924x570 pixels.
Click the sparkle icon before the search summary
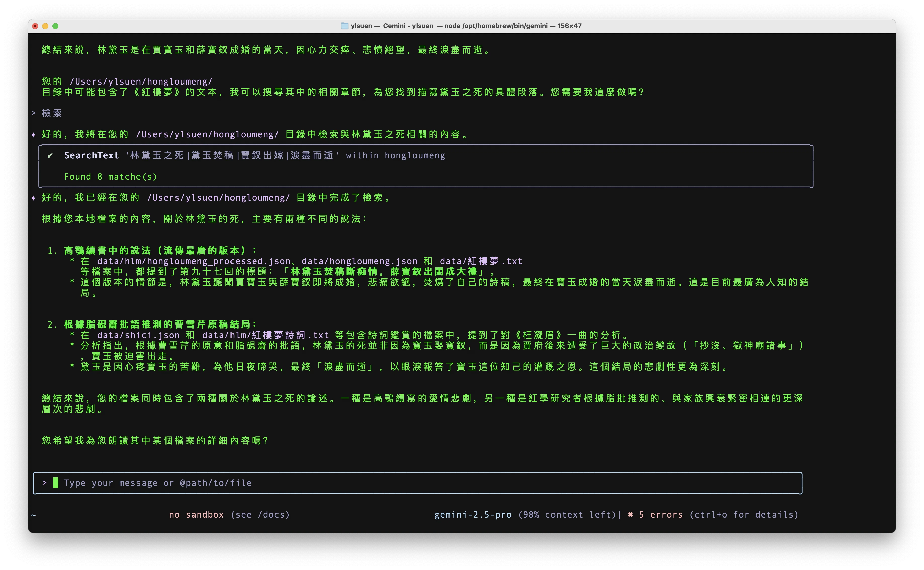point(34,134)
